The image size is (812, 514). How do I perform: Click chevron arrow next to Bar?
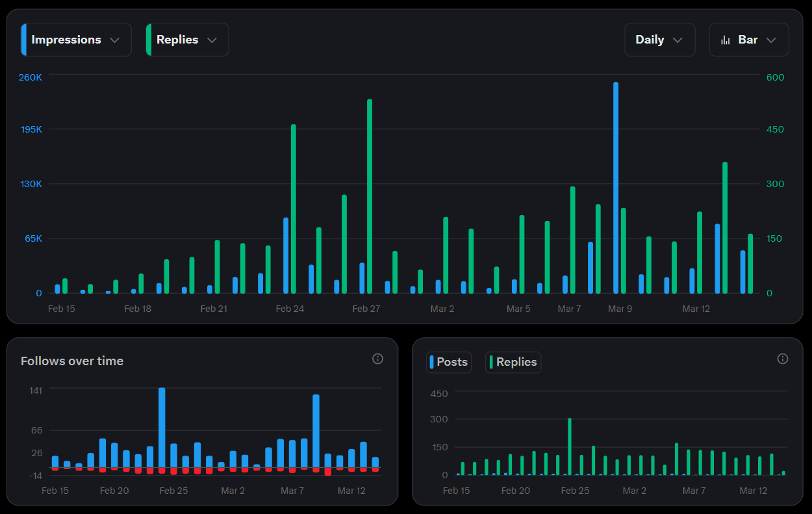coord(771,40)
